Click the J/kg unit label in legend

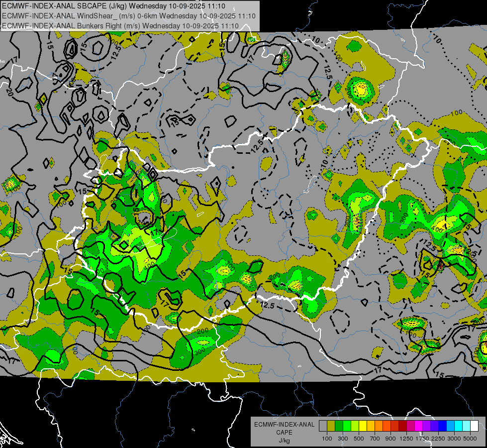tap(284, 441)
